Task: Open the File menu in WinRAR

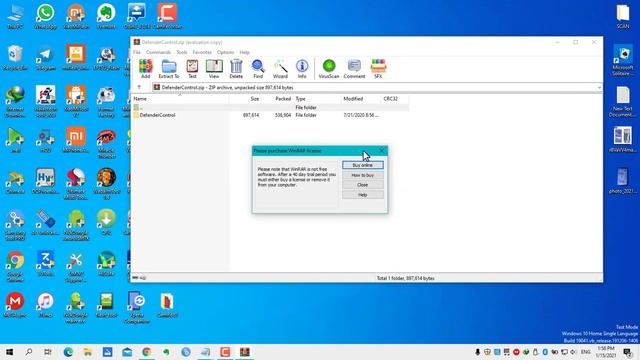Action: (x=137, y=52)
